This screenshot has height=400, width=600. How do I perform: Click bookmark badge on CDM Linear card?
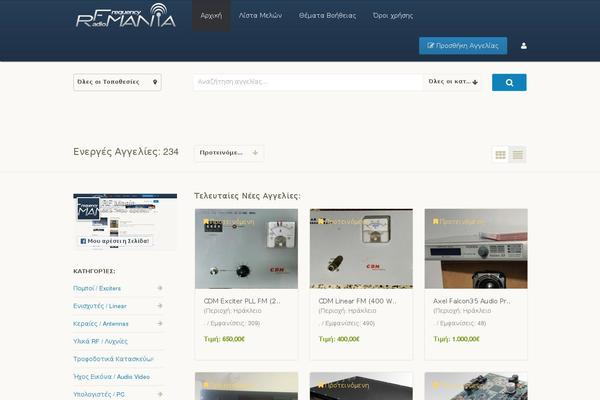pos(321,221)
